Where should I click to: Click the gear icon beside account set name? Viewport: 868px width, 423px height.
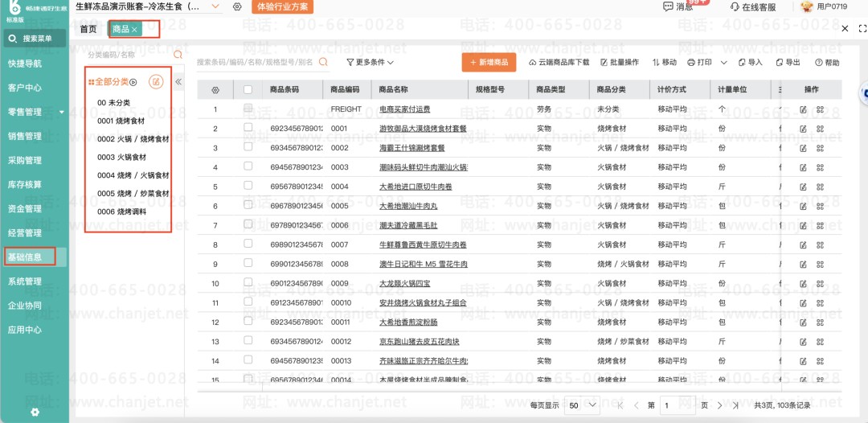coord(237,6)
